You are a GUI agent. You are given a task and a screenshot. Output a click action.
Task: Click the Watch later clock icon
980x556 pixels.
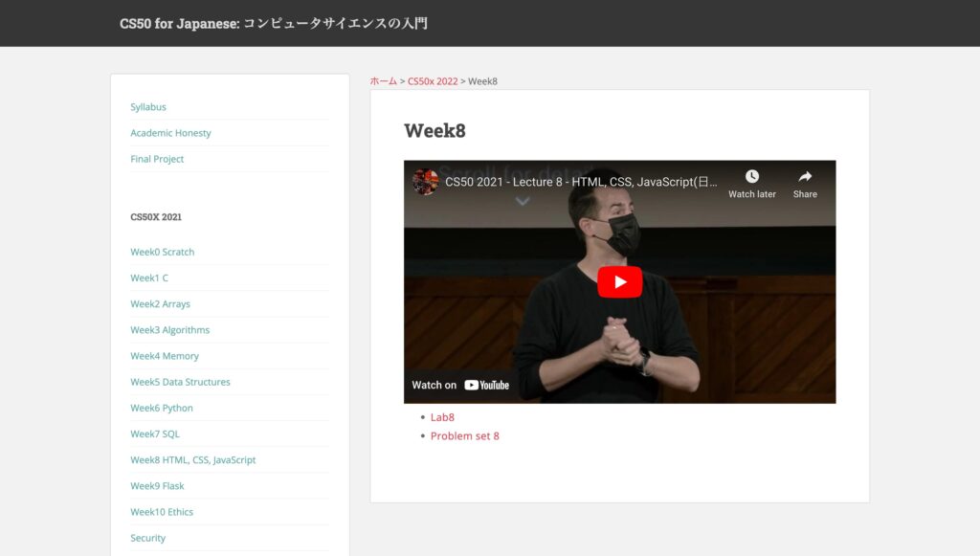click(x=751, y=177)
